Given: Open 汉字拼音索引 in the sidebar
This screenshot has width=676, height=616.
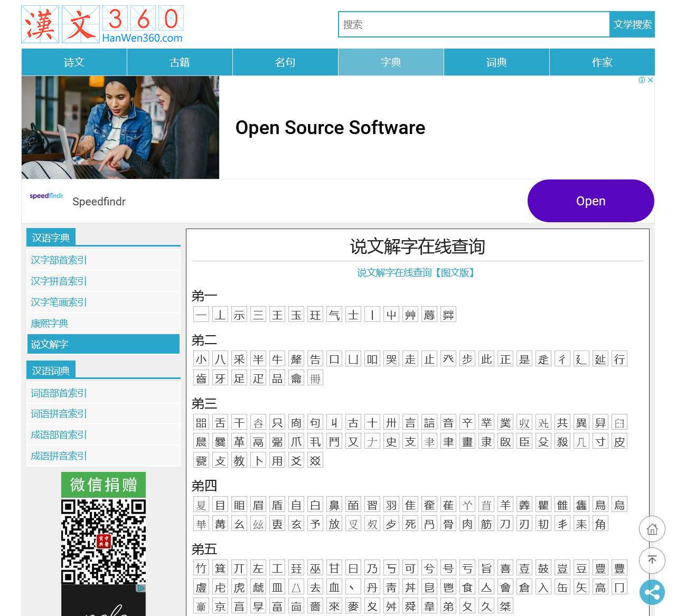Looking at the screenshot, I should 59,281.
